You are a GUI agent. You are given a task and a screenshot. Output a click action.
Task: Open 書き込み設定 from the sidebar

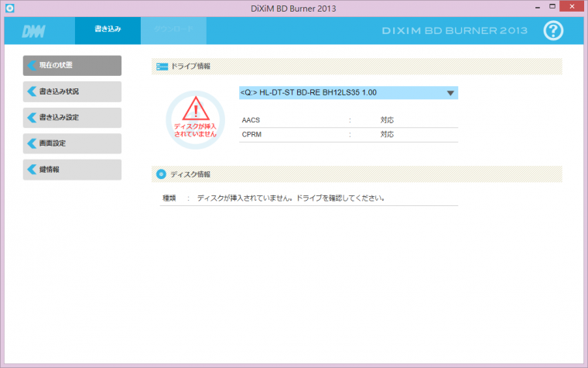tap(72, 118)
